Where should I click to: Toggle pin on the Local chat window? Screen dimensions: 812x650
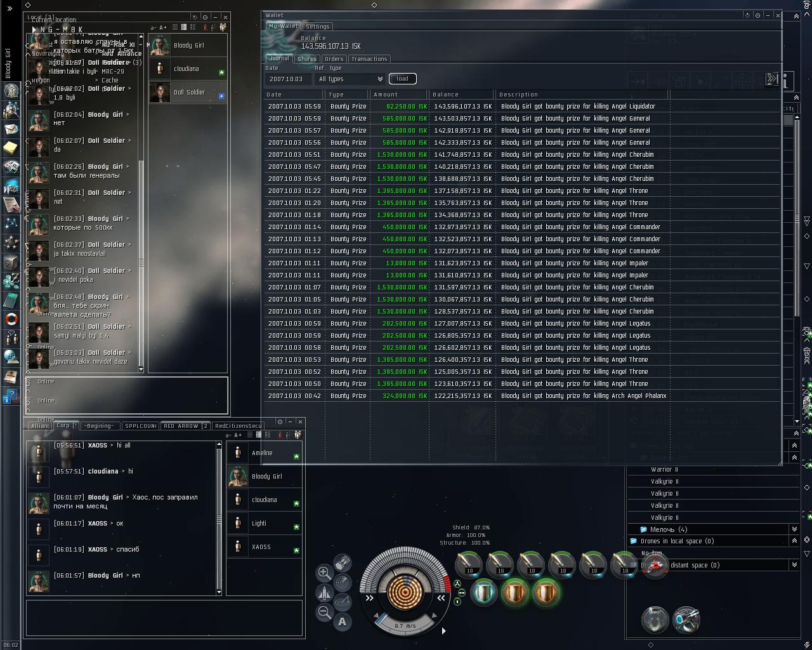(205, 17)
